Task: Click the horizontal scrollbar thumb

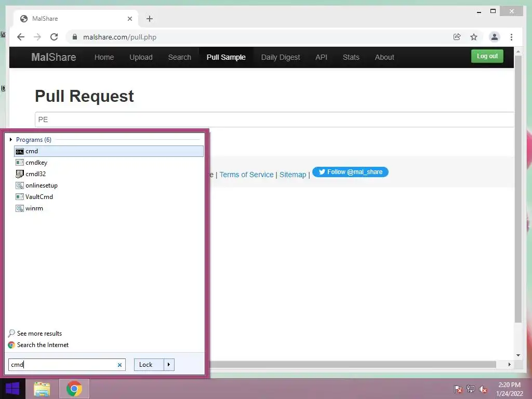Action: tap(353, 364)
